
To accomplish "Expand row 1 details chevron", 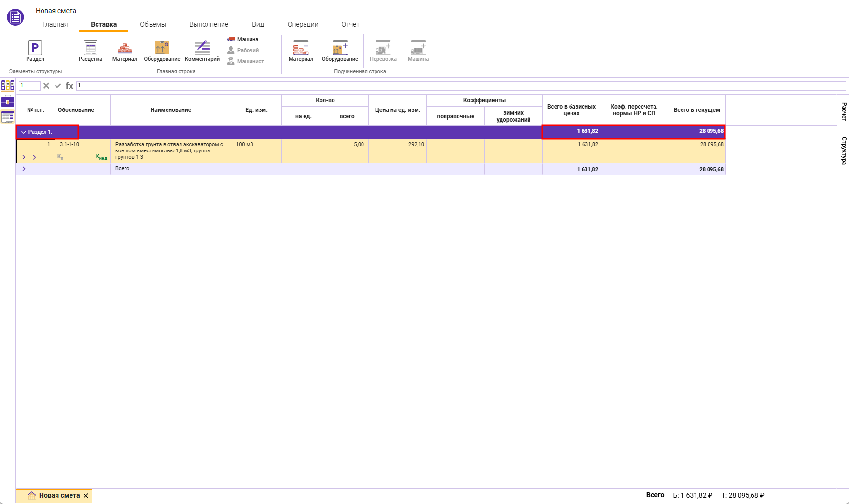I will click(x=24, y=157).
